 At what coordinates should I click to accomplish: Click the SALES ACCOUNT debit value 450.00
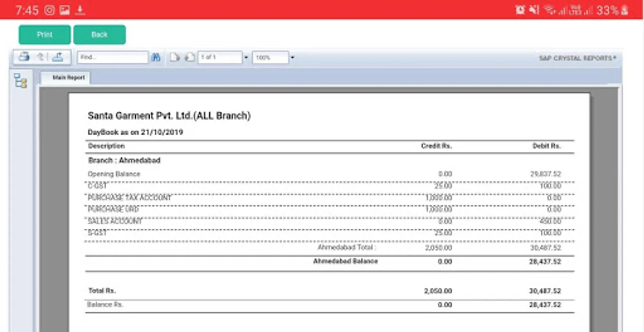point(550,221)
